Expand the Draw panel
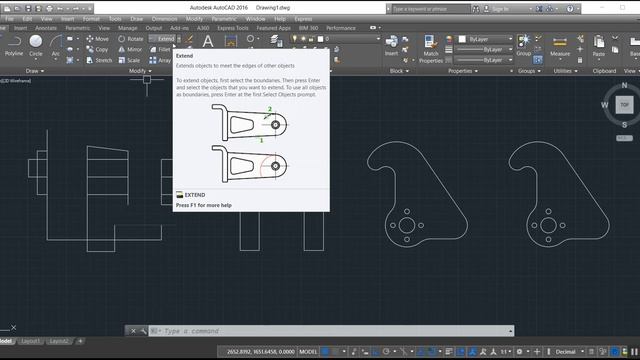This screenshot has width=640, height=360. [35, 71]
